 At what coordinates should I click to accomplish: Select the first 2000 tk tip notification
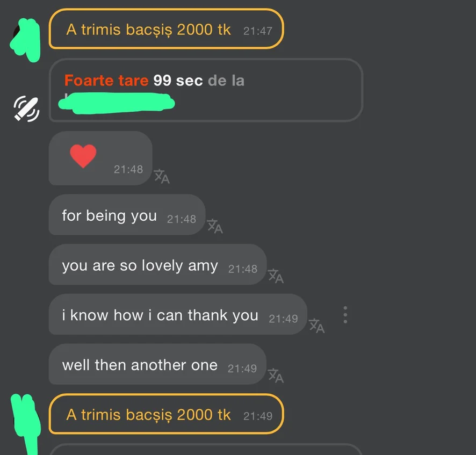pyautogui.click(x=166, y=29)
